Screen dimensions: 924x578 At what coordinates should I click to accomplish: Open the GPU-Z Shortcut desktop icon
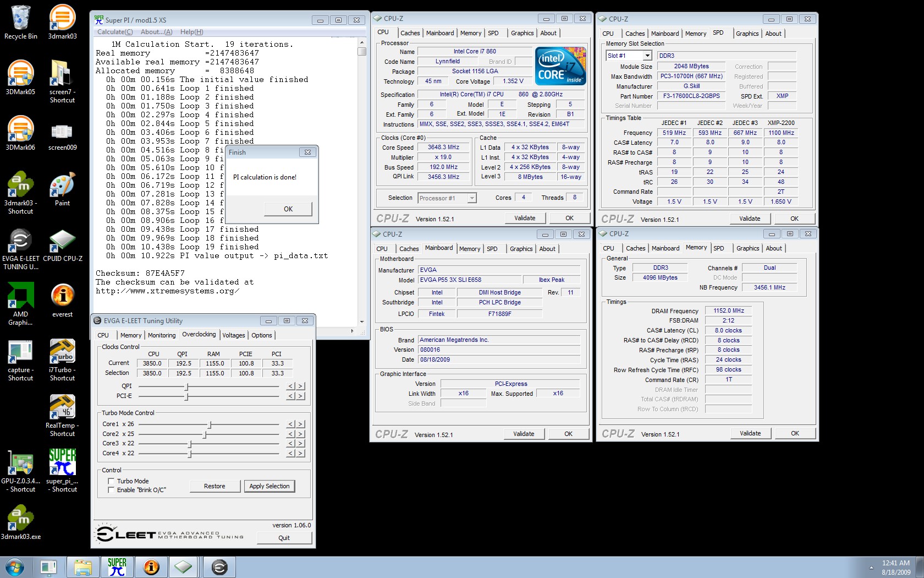pos(20,471)
